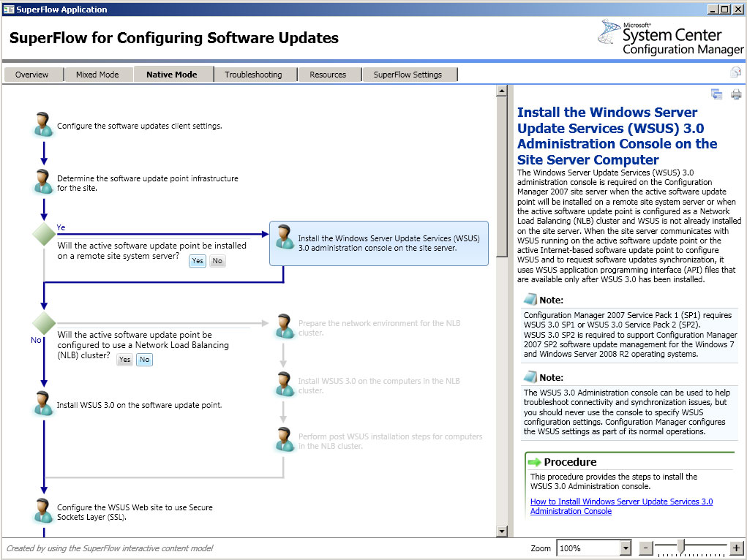Click the green diamond for remote site system question
The height and width of the screenshot is (560, 747).
[44, 234]
